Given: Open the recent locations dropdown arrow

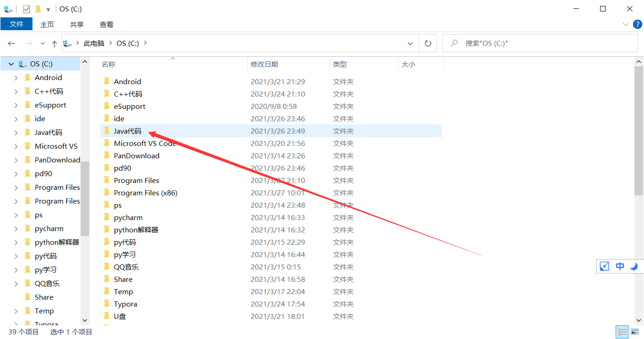Looking at the screenshot, I should 43,43.
